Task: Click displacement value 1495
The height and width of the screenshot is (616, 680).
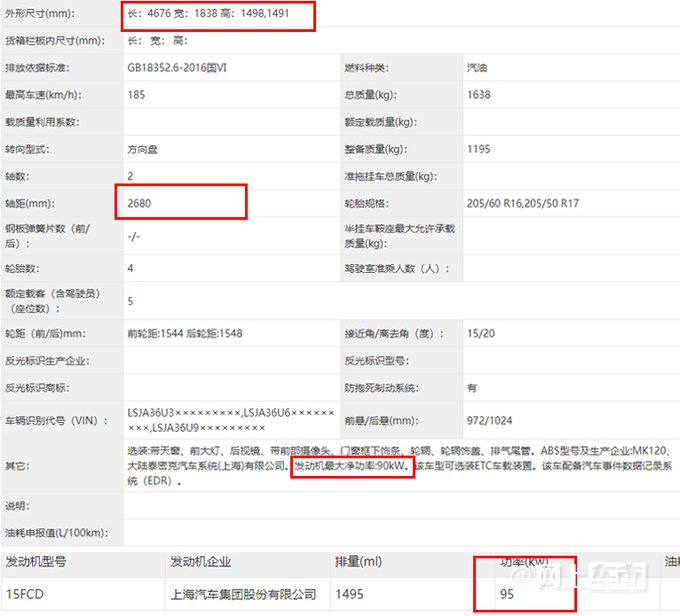Action: click(349, 594)
